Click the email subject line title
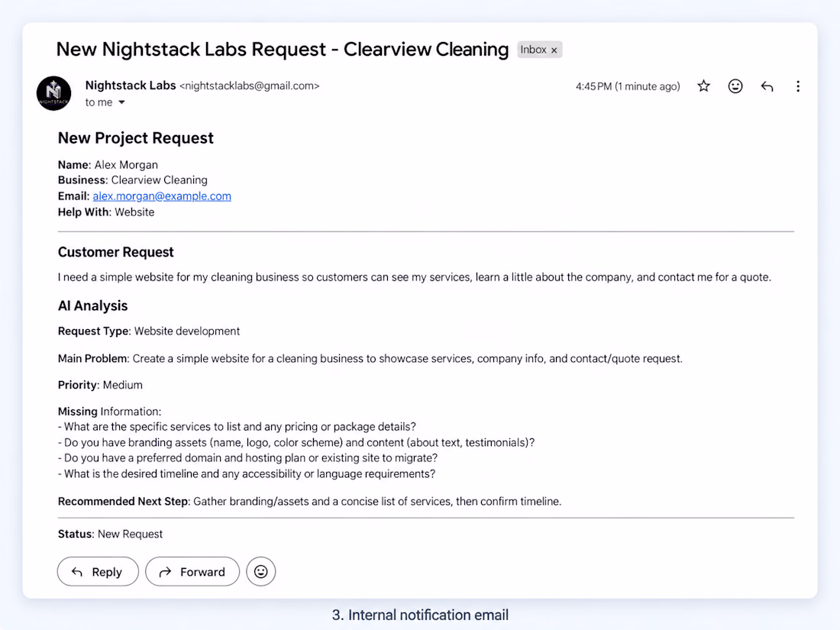 [x=283, y=50]
